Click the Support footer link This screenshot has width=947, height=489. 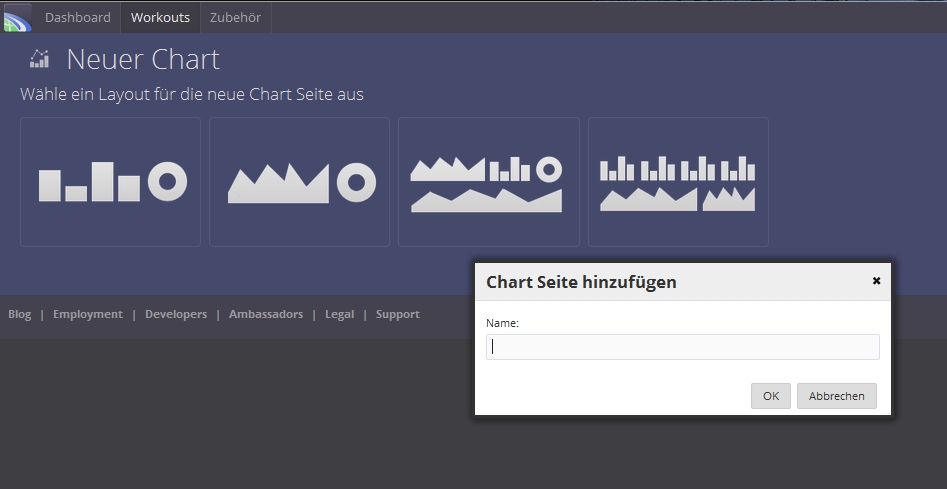coord(398,314)
